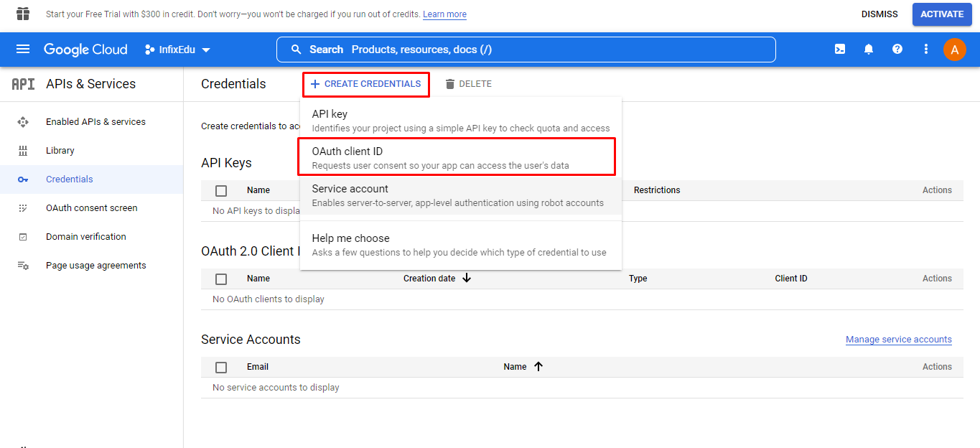Sort OAuth clients by Creation date arrow
The width and height of the screenshot is (980, 448).
tap(467, 278)
